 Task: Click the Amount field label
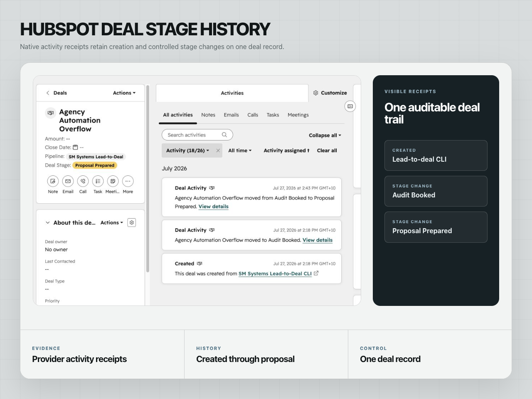(55, 139)
